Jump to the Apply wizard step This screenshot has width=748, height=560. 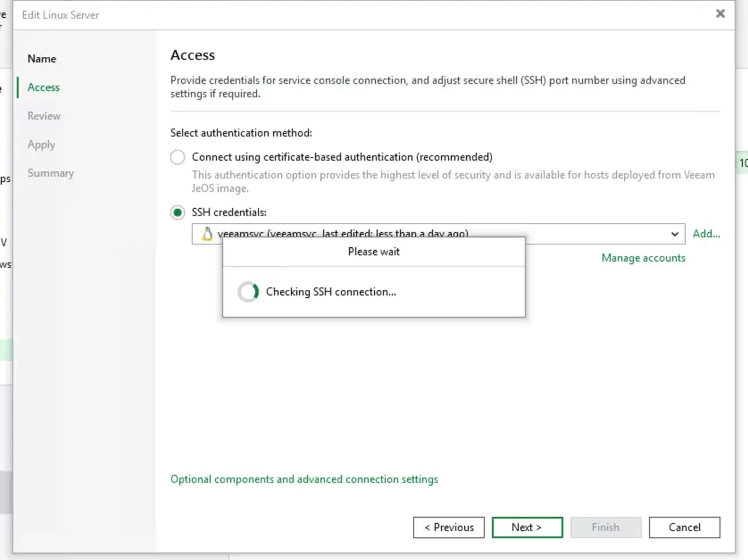coord(41,145)
